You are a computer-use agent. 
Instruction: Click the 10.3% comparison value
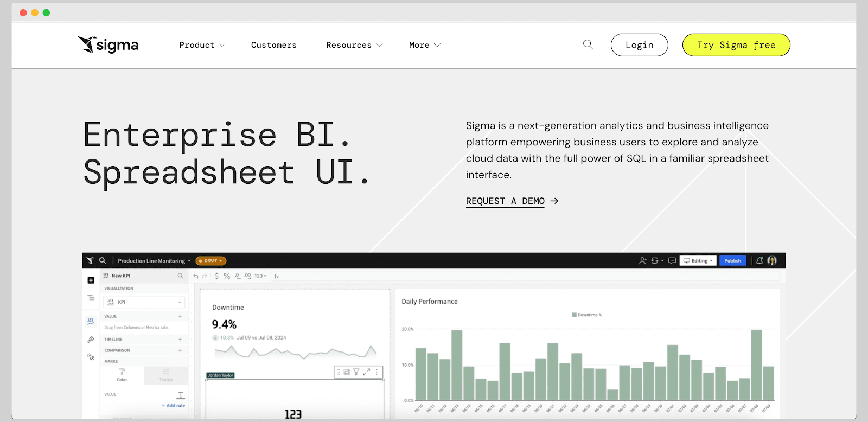coord(227,337)
